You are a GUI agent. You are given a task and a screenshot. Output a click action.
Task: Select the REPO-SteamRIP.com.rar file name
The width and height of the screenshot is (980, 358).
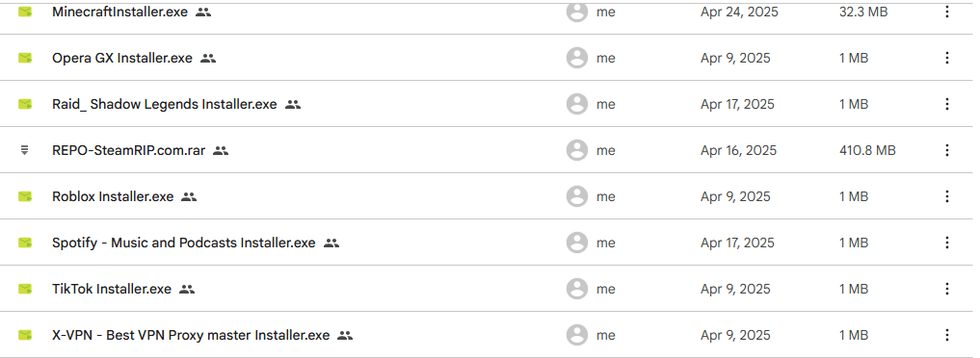tap(129, 150)
